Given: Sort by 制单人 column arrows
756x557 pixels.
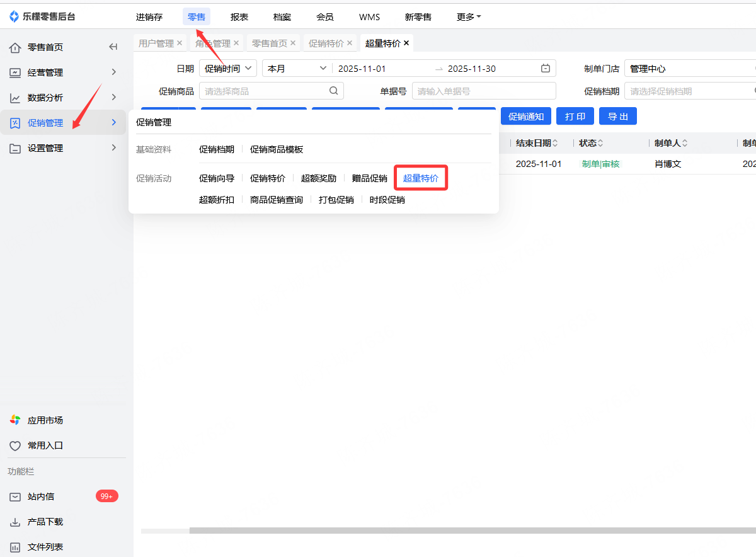Looking at the screenshot, I should [685, 143].
